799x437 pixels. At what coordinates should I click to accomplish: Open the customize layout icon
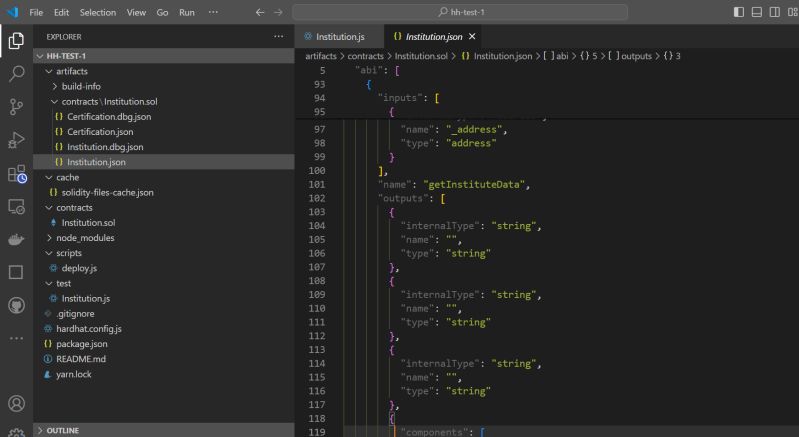click(x=792, y=12)
